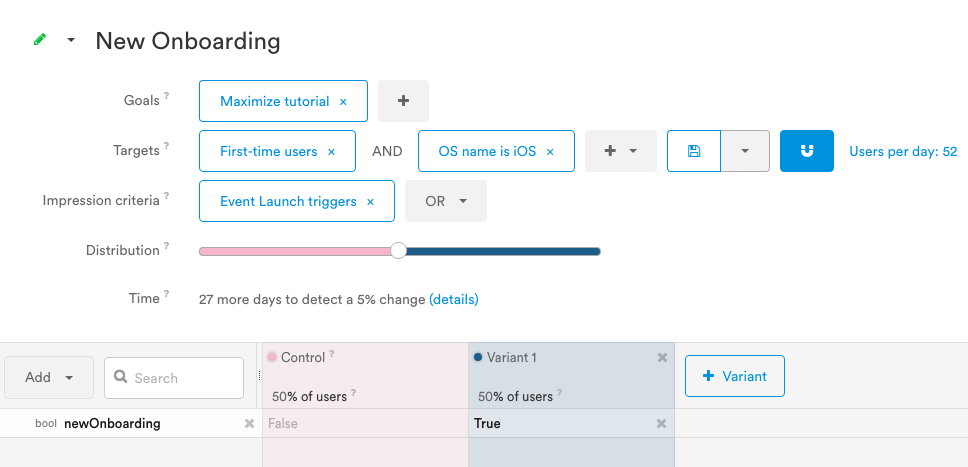Select the True value for Variant 1
The height and width of the screenshot is (467, 968).
pos(560,424)
